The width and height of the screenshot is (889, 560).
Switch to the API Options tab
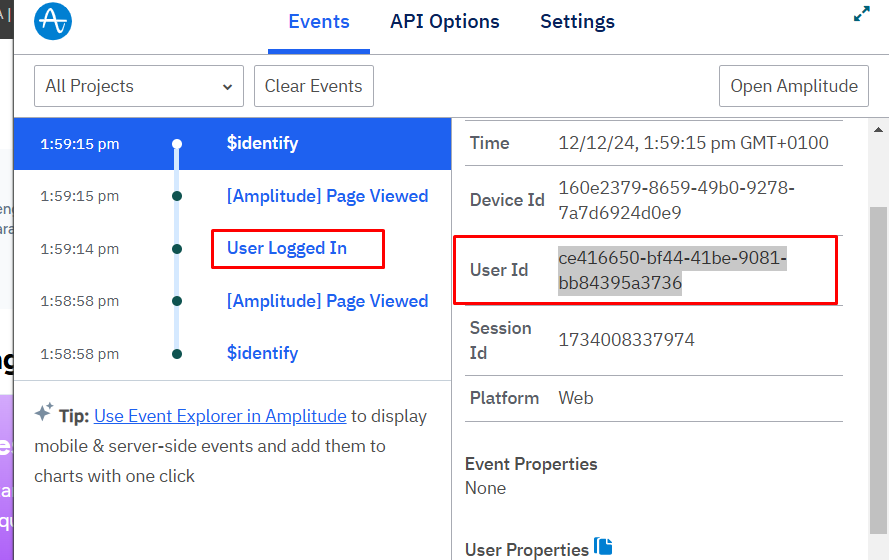tap(444, 22)
